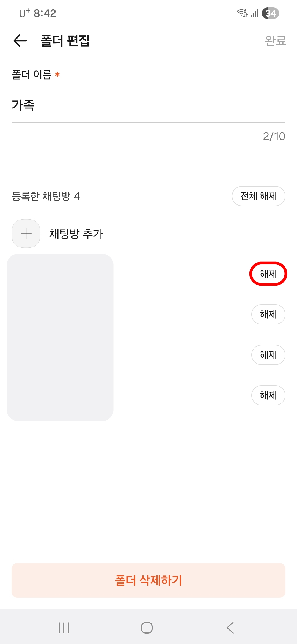Unregister the last chat room via 해제
Viewport: 297px width, 644px height.
pos(268,395)
